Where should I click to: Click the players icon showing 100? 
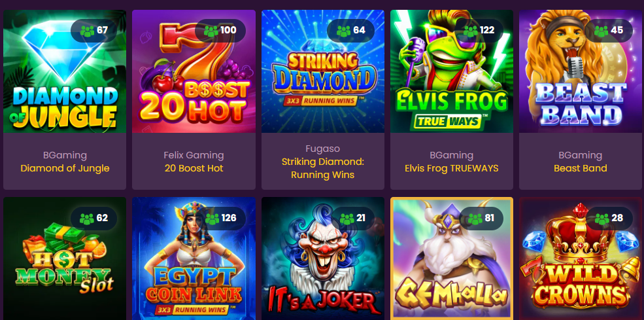coord(211,31)
